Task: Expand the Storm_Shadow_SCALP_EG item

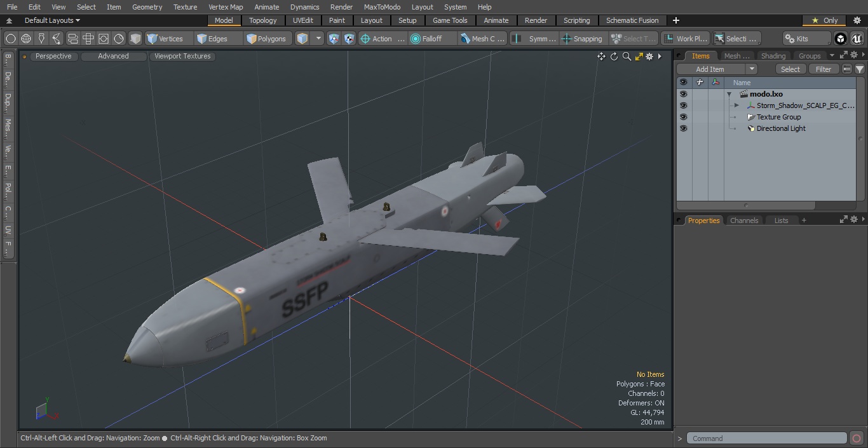Action: [736, 105]
